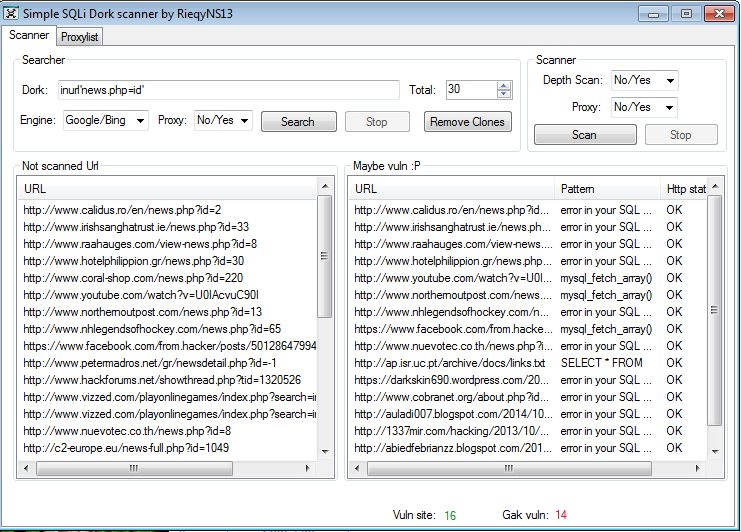
Task: Click the Maybe vuln list horizontal scroll right arrow
Action: point(698,468)
